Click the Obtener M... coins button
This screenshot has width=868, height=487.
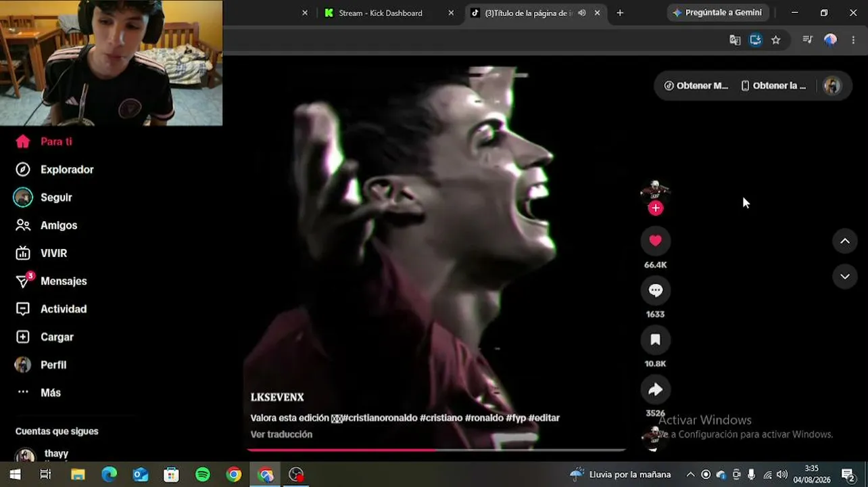696,86
